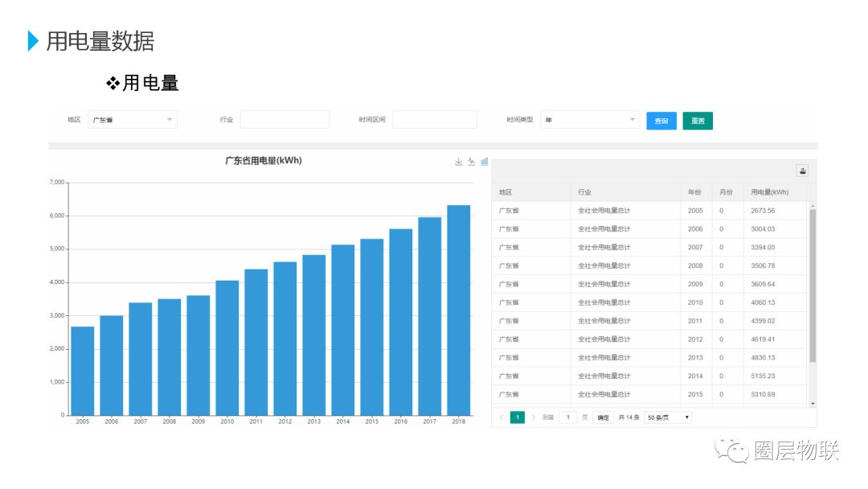Click the page number jump field
Viewport: 868px width, 489px height.
(568, 417)
